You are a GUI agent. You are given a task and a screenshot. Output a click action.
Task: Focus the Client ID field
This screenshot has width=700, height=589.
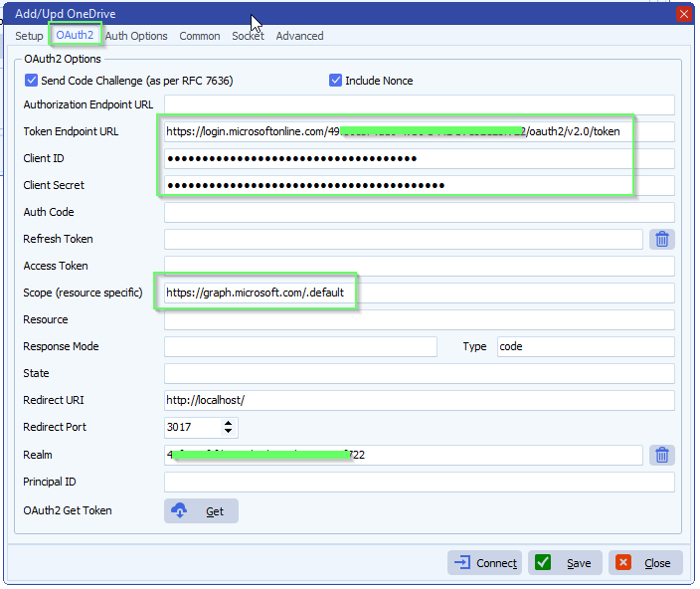pyautogui.click(x=420, y=158)
